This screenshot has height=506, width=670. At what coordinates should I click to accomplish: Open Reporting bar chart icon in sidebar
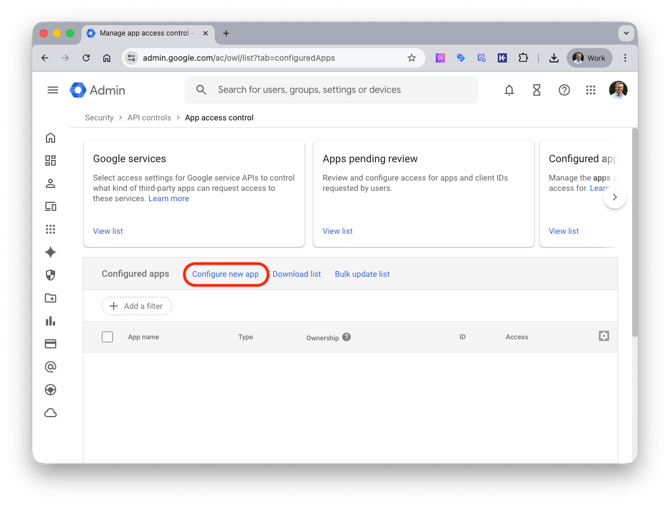pyautogui.click(x=51, y=321)
